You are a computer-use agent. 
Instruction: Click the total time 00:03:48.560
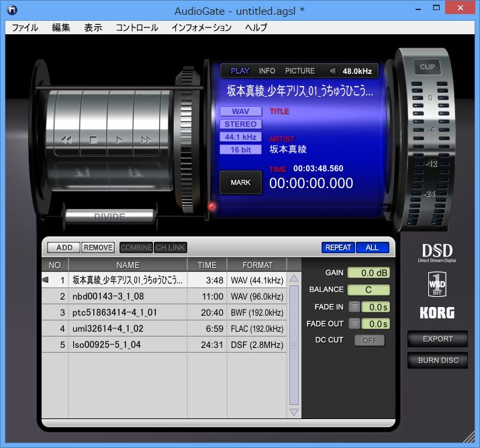pos(318,169)
